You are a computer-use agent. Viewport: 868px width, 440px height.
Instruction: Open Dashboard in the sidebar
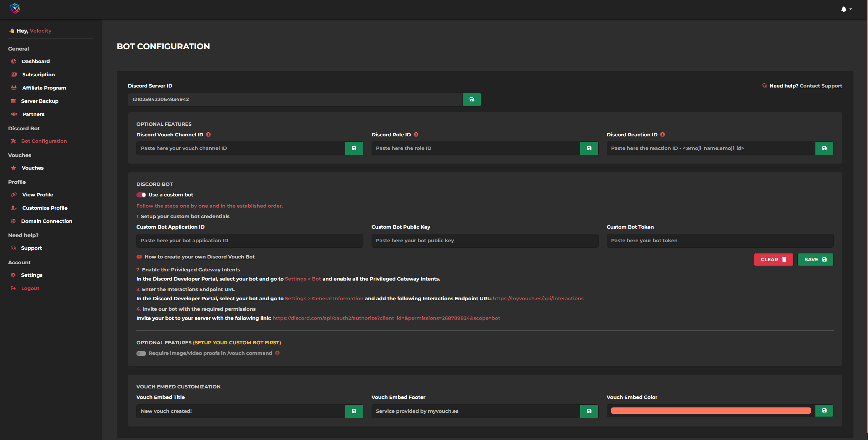tap(36, 61)
